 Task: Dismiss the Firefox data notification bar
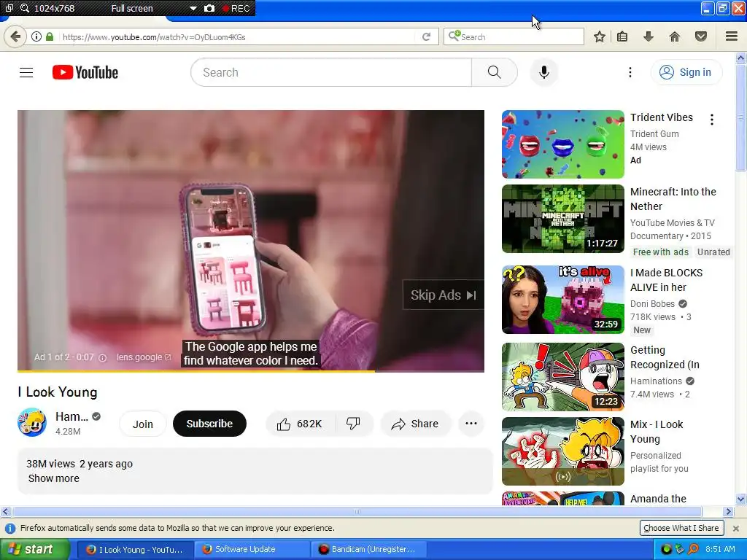pos(735,528)
